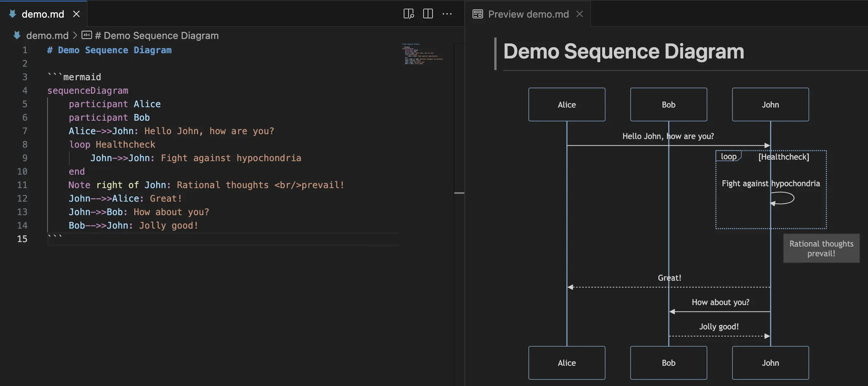Split the editor right
This screenshot has height=386, width=868.
[x=428, y=14]
